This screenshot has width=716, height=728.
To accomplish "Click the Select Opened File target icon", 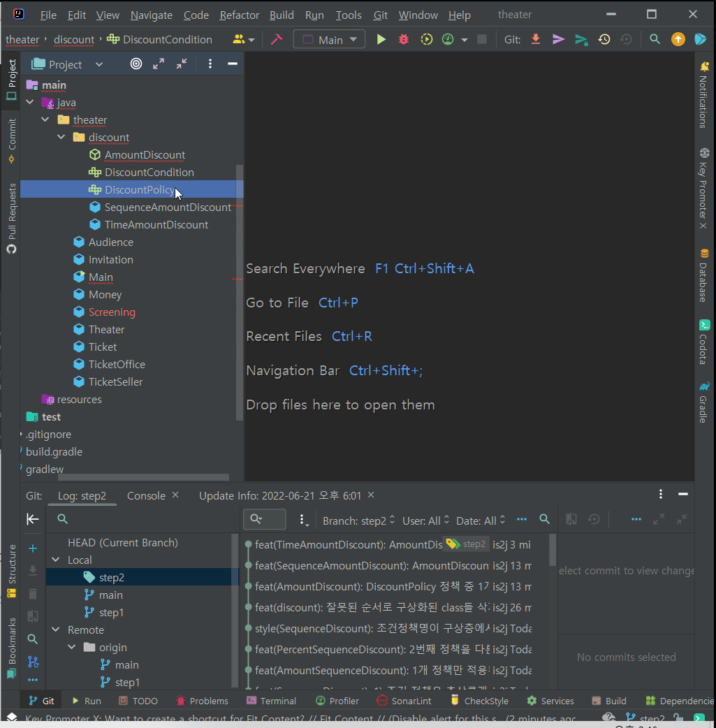I will click(136, 64).
